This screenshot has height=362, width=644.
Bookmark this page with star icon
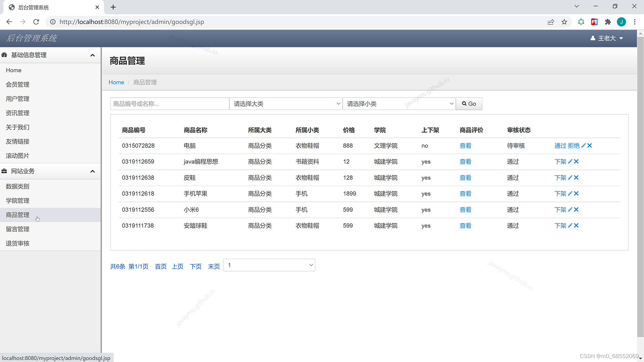point(564,22)
